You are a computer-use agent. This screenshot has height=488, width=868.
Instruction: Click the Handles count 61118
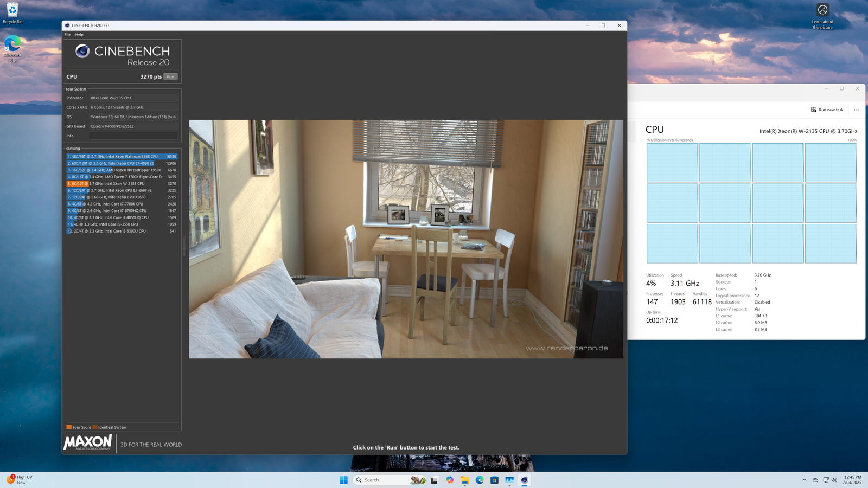click(702, 302)
